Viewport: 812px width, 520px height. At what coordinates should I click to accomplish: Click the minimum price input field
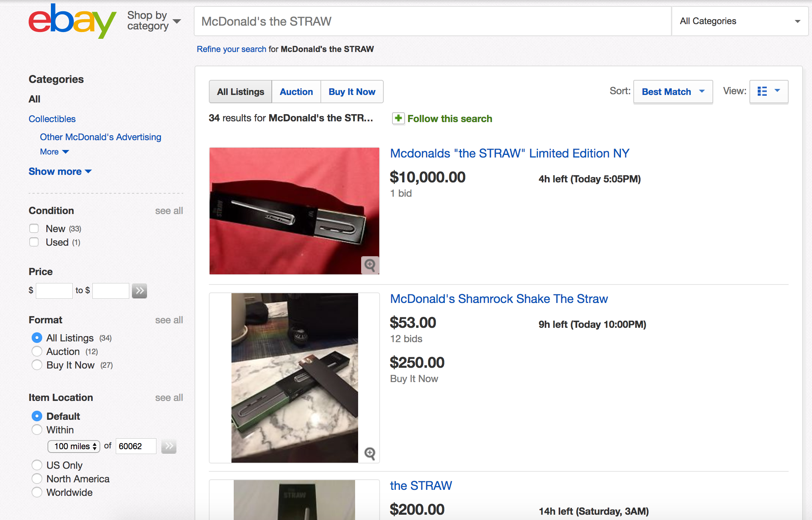click(54, 291)
